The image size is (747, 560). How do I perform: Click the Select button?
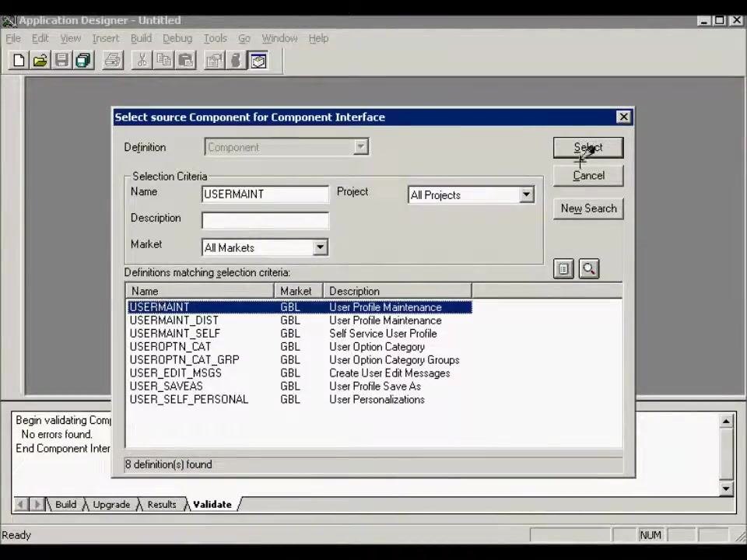588,148
